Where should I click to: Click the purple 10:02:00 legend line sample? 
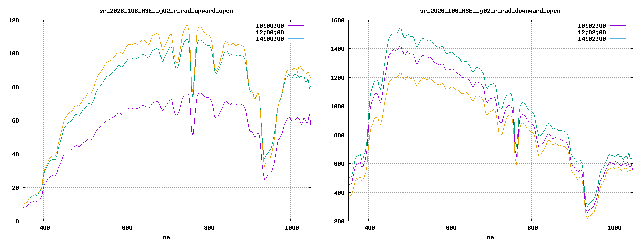click(x=617, y=25)
